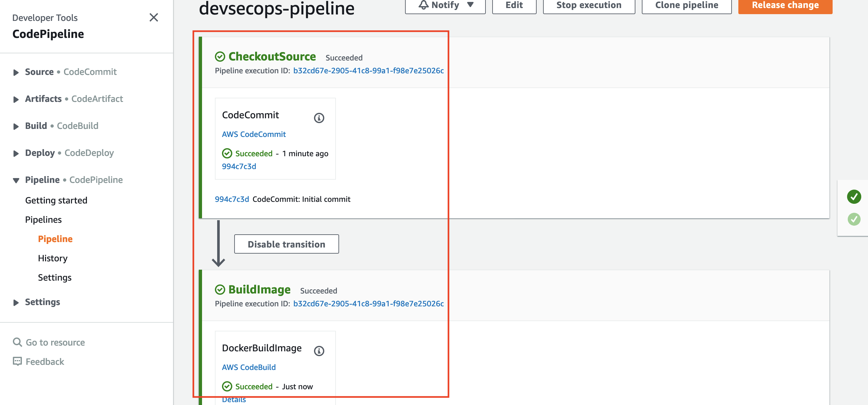Click the Notify bell icon
The width and height of the screenshot is (868, 405).
(x=424, y=5)
